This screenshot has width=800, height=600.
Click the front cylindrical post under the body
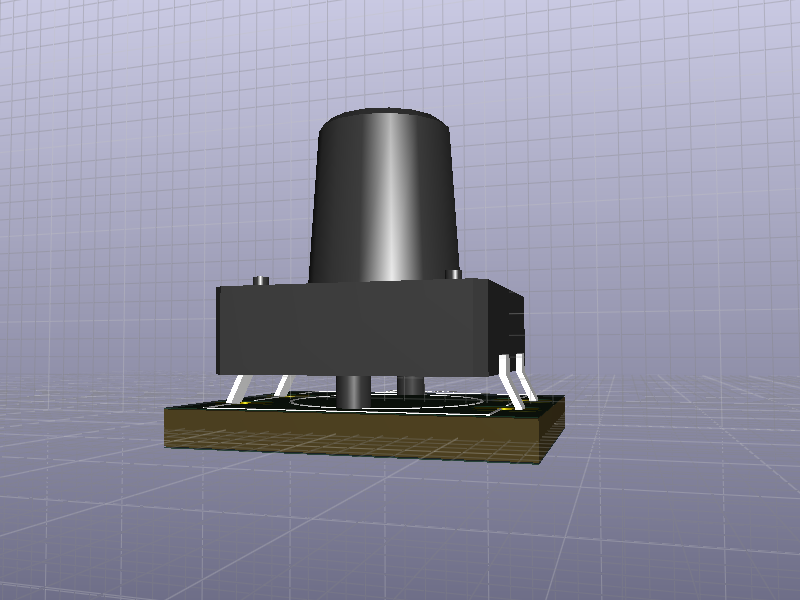353,392
